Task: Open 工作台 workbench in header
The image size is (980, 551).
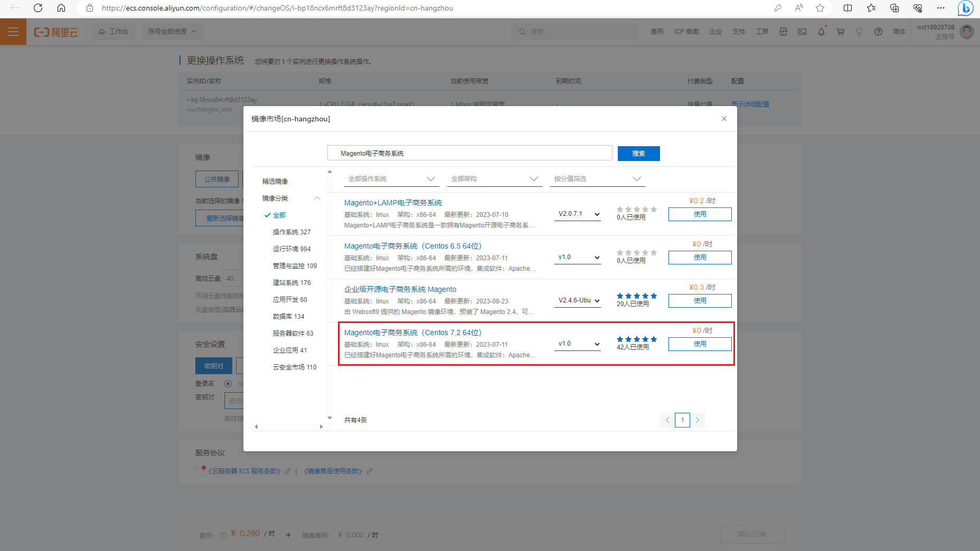Action: tap(114, 32)
